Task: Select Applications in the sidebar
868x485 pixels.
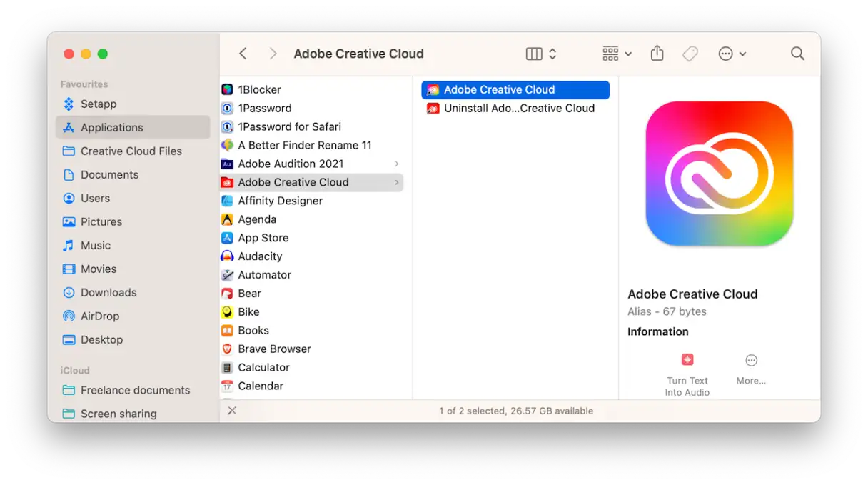Action: (133, 127)
